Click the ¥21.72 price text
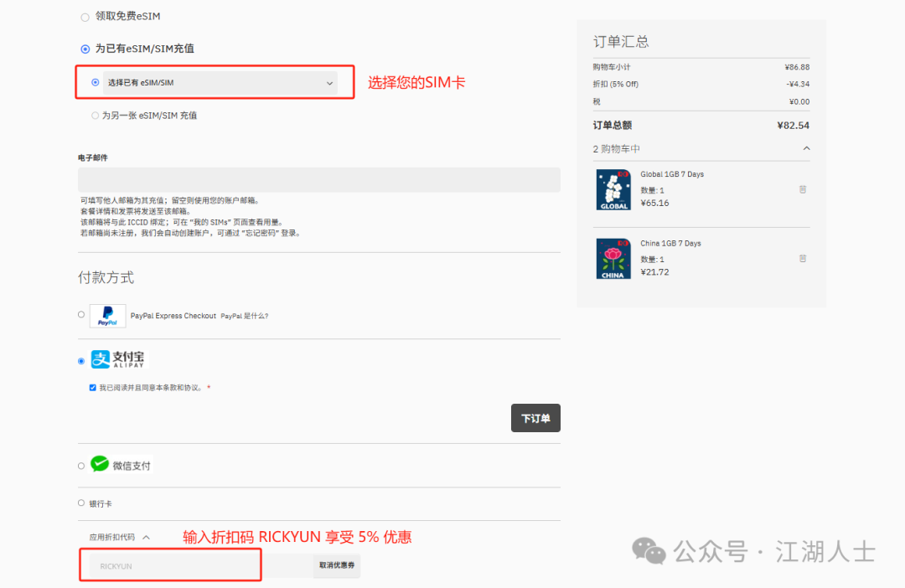Screen dimensions: 905x588 [654, 272]
